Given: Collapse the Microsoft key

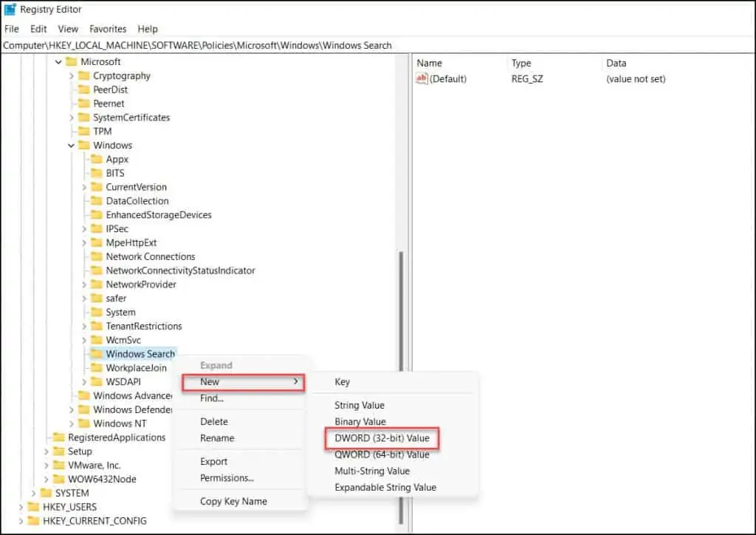Looking at the screenshot, I should tap(58, 62).
